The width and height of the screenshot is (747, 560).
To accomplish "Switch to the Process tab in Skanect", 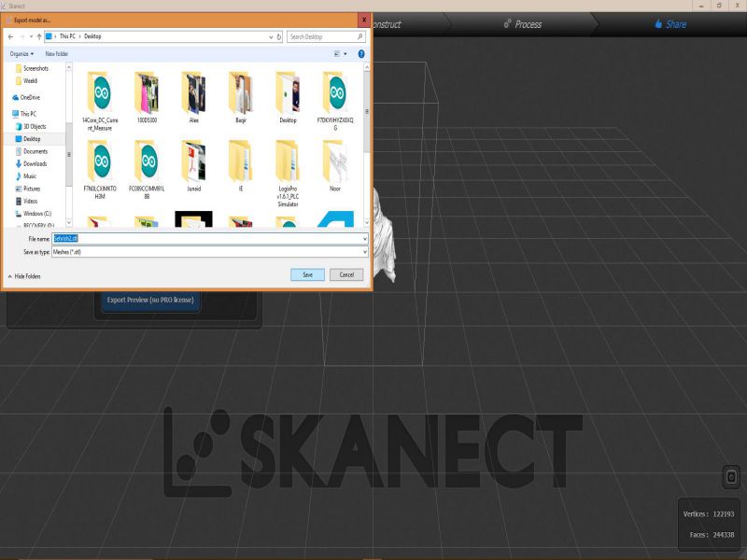I will [523, 24].
